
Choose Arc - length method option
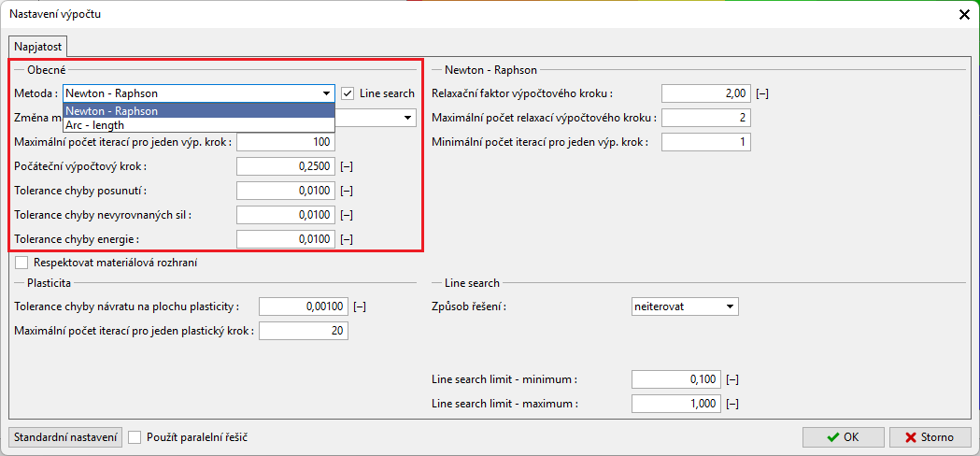click(198, 124)
